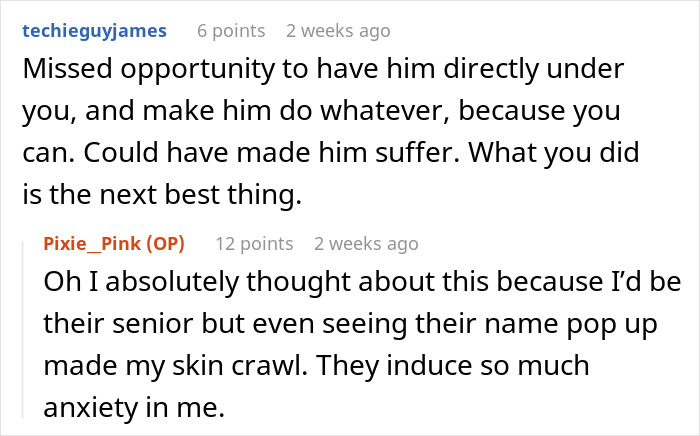
Task: Click the "6 points" score label
Action: pyautogui.click(x=231, y=31)
